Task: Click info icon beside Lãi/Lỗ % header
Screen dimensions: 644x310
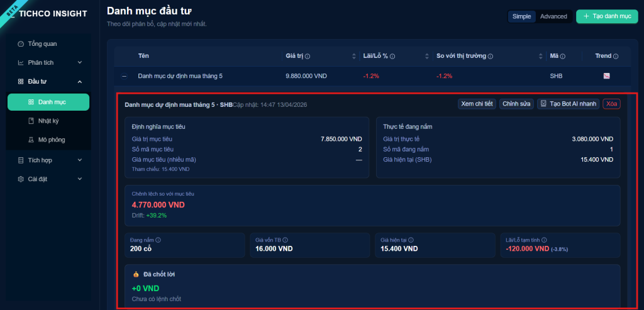Action: point(392,57)
